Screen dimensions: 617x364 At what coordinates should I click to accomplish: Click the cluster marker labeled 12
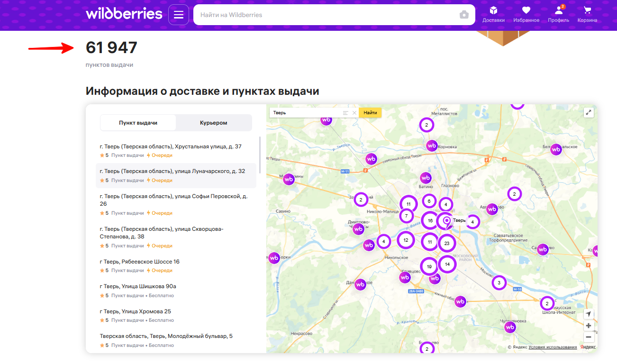pos(406,240)
